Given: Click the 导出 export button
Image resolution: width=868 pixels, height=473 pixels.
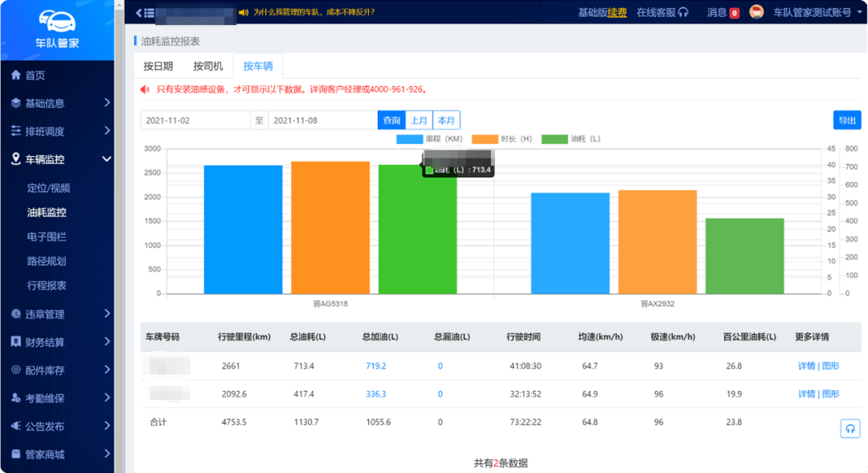Looking at the screenshot, I should pos(847,121).
